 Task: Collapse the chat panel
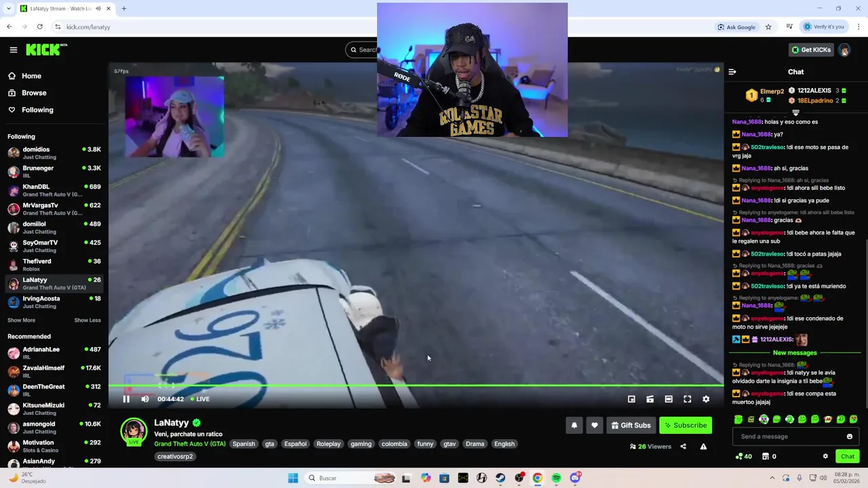(x=732, y=72)
